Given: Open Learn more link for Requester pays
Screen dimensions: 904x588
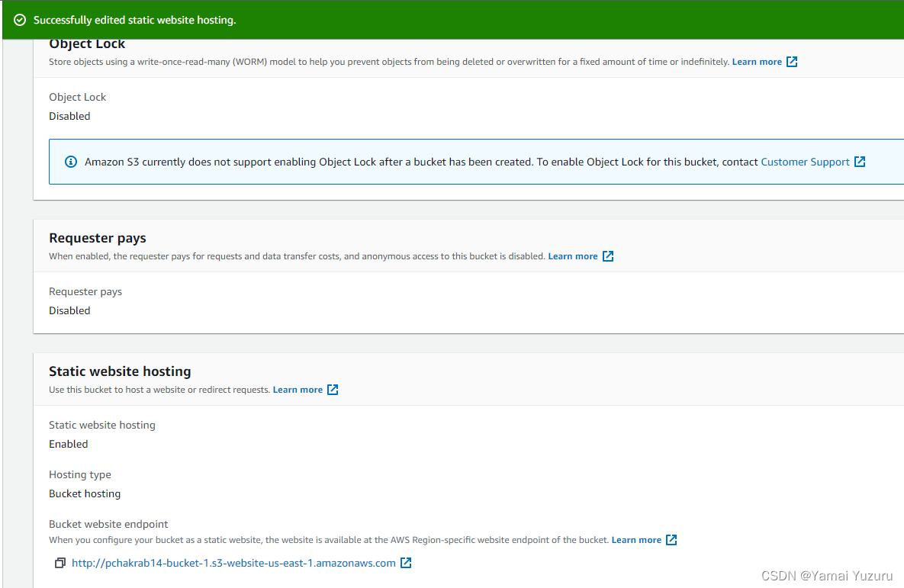Looking at the screenshot, I should click(572, 256).
